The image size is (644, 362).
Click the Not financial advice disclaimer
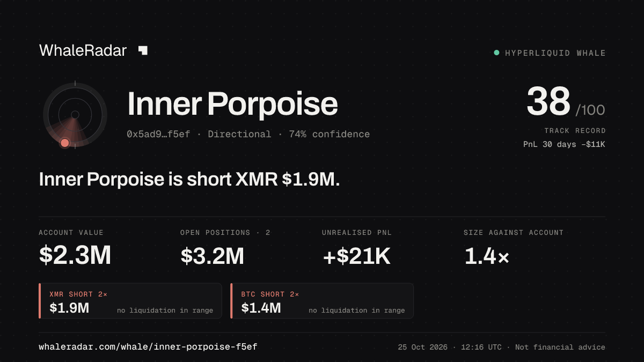(x=560, y=348)
